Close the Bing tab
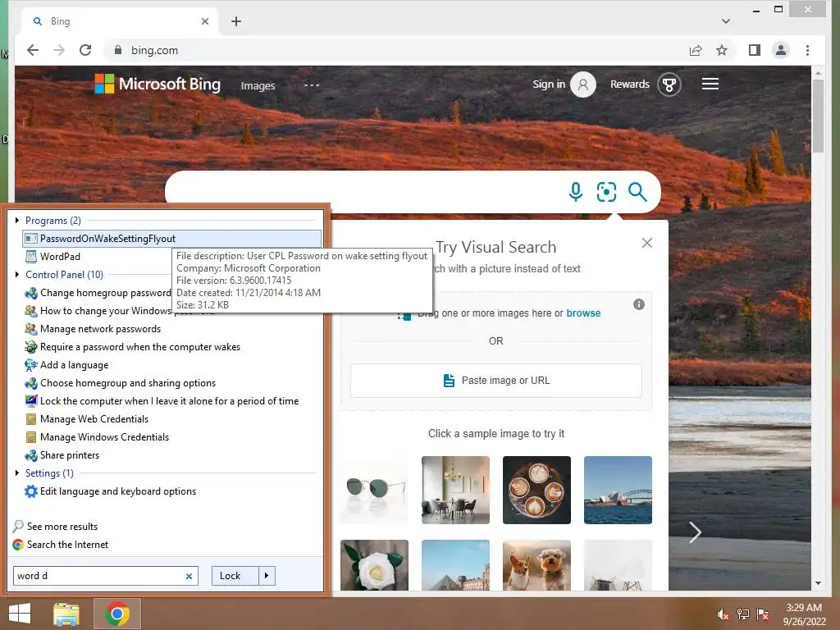Viewport: 840px width, 630px height. [204, 21]
